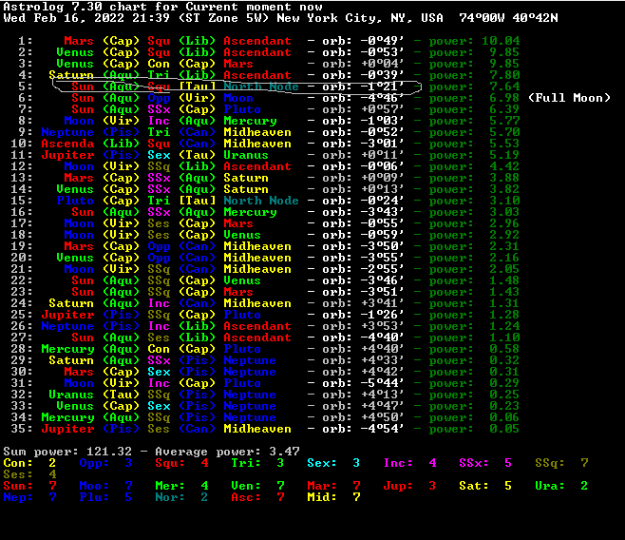Click the coordinates '74°00W 40°42N'
625x540 pixels.
(508, 18)
